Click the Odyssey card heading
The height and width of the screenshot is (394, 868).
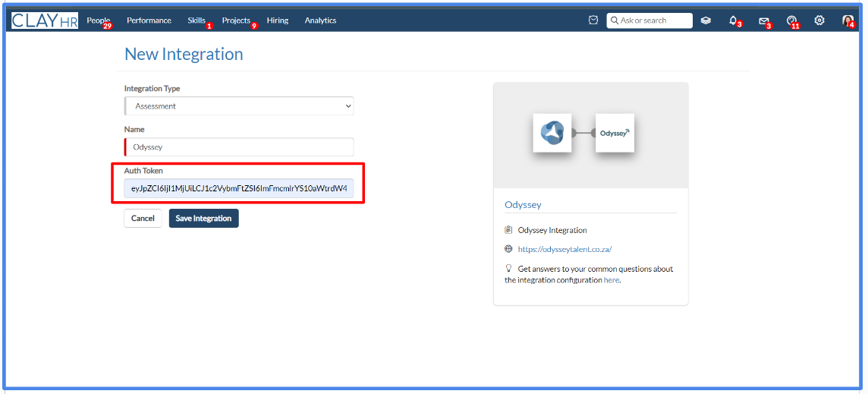click(x=523, y=204)
